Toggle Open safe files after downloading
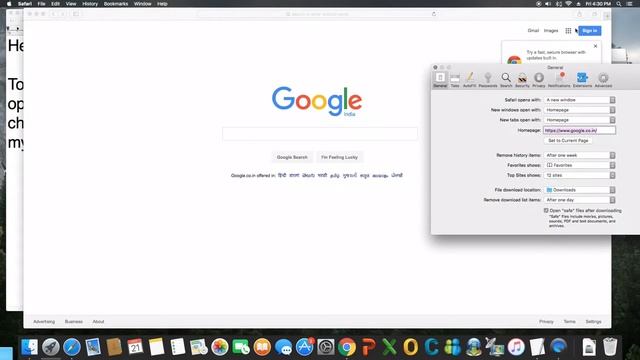Viewport: 640px width, 360px height. (546, 211)
